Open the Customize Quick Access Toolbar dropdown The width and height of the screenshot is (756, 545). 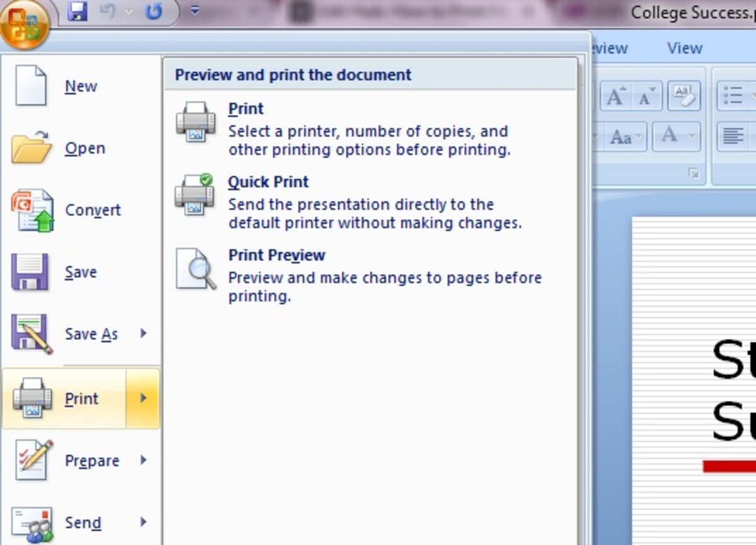194,11
